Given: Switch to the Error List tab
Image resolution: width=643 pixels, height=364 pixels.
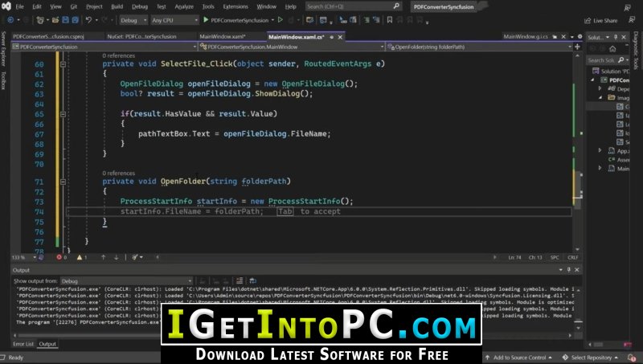Looking at the screenshot, I should pos(23,344).
